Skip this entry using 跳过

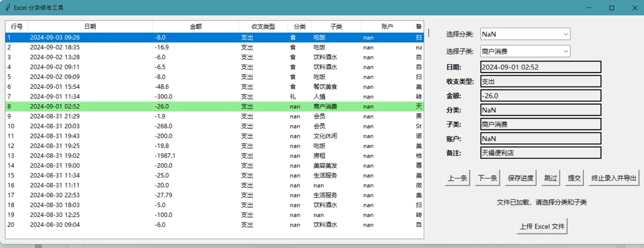(550, 178)
